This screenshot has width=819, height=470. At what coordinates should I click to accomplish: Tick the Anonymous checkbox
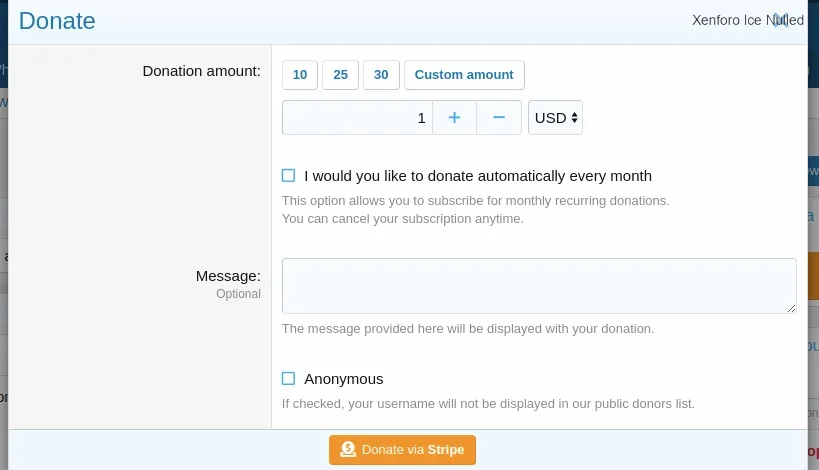[x=289, y=379]
